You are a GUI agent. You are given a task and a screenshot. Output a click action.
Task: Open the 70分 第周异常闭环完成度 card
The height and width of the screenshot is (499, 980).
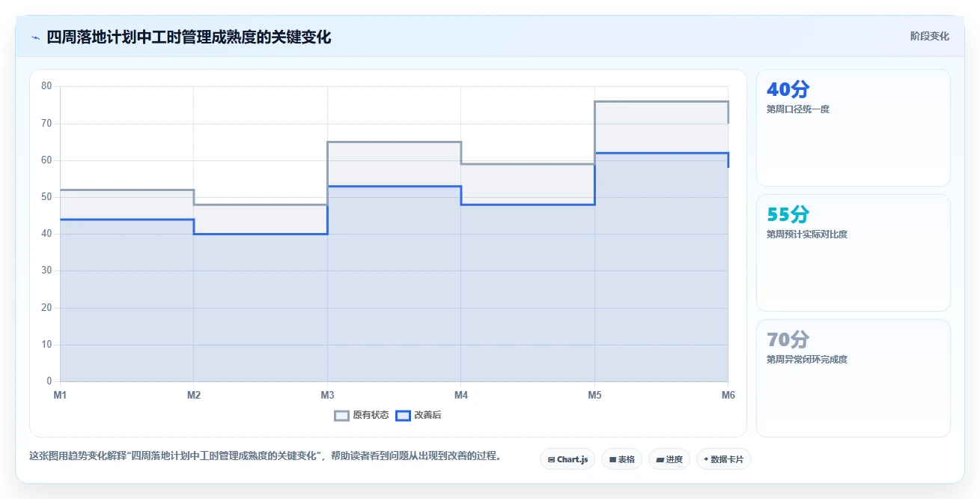tap(853, 378)
